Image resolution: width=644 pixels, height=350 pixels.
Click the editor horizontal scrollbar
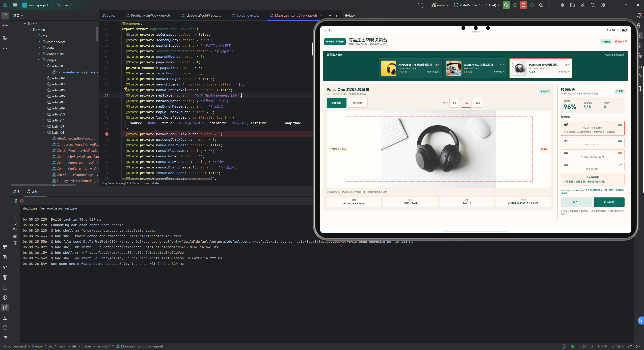[167, 179]
